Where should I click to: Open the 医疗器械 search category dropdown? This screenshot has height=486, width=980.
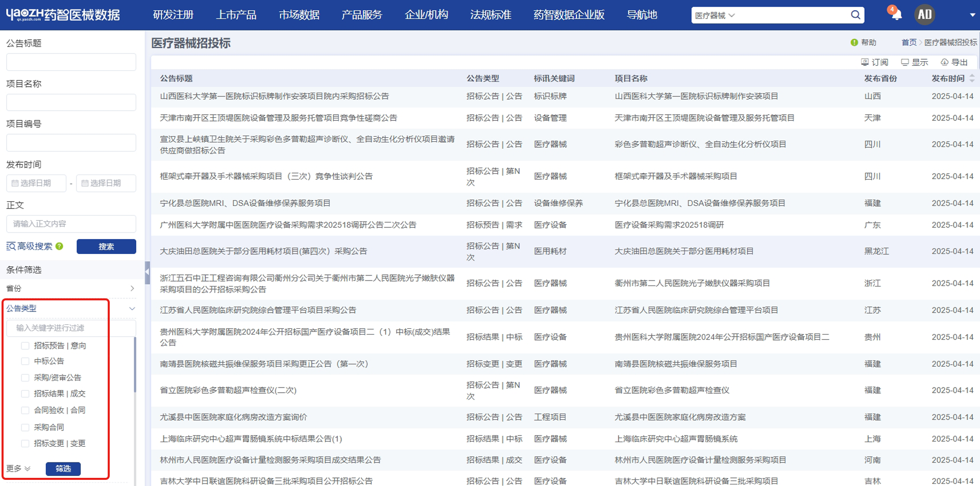[x=715, y=15]
